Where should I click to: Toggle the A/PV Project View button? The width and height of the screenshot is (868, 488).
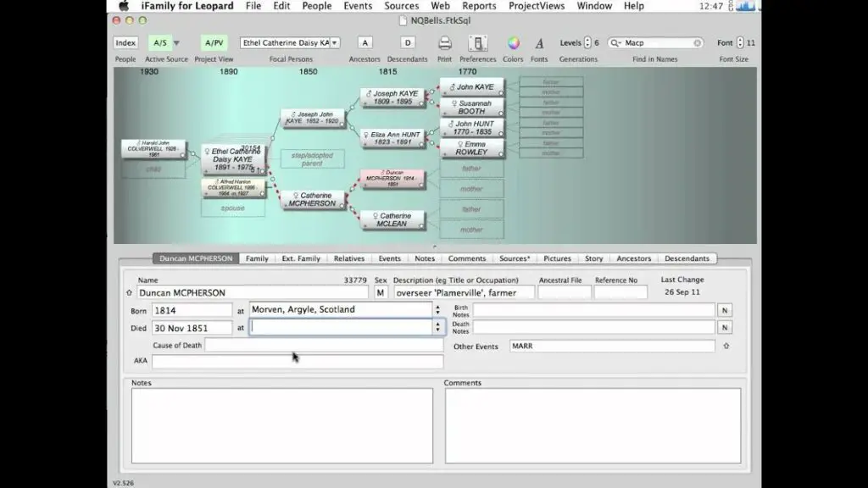tap(214, 42)
